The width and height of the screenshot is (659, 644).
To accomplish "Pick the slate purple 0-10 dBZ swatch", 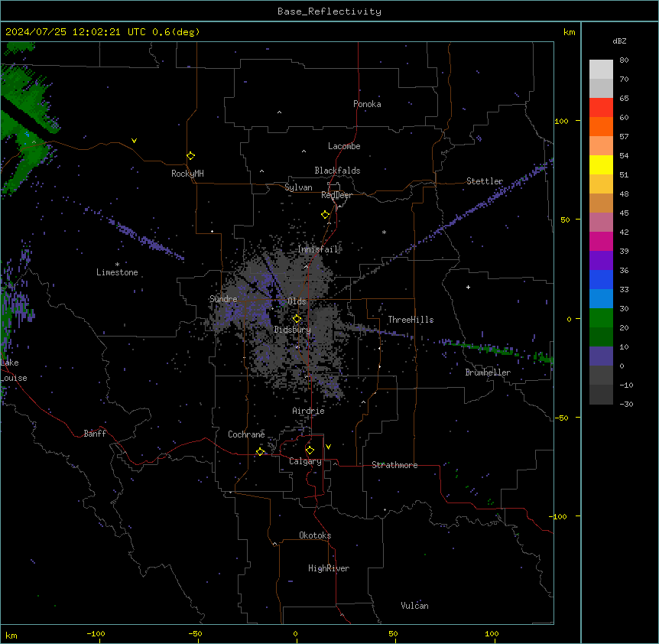I will [601, 356].
